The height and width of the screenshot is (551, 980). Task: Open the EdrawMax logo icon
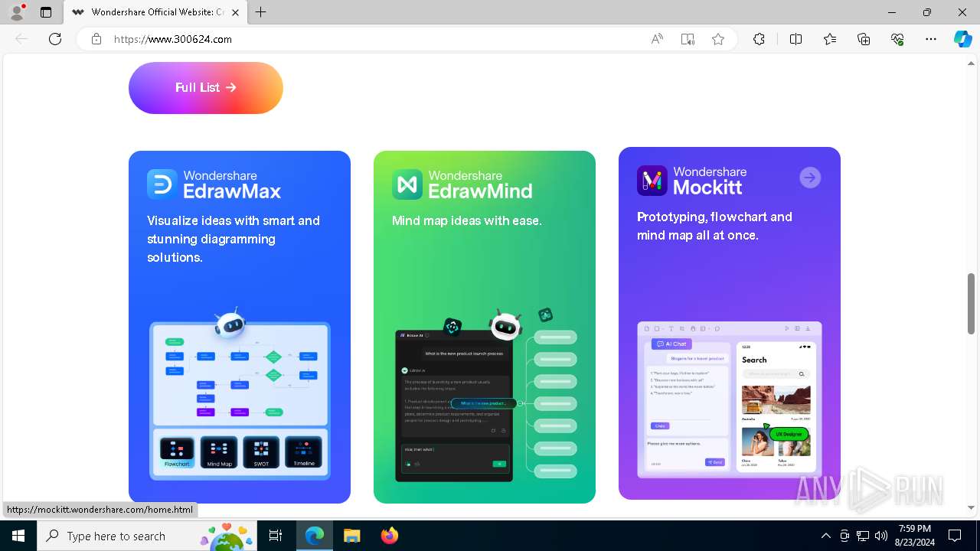(162, 184)
